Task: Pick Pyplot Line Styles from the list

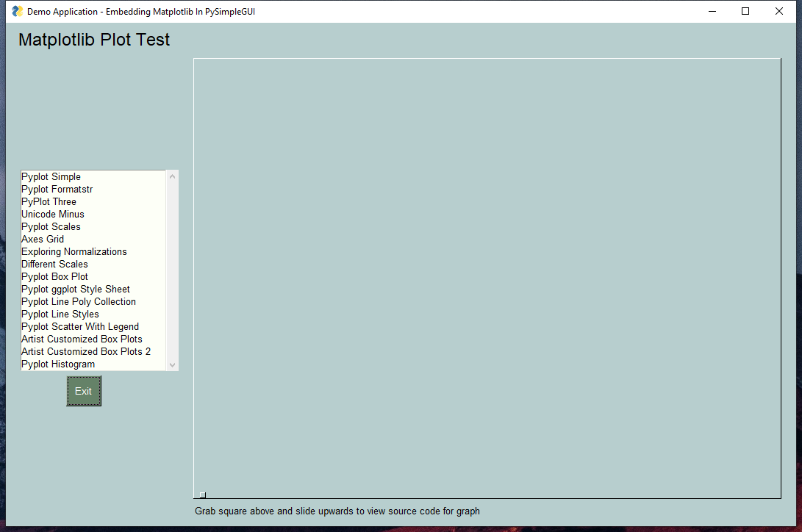Action: [x=60, y=314]
